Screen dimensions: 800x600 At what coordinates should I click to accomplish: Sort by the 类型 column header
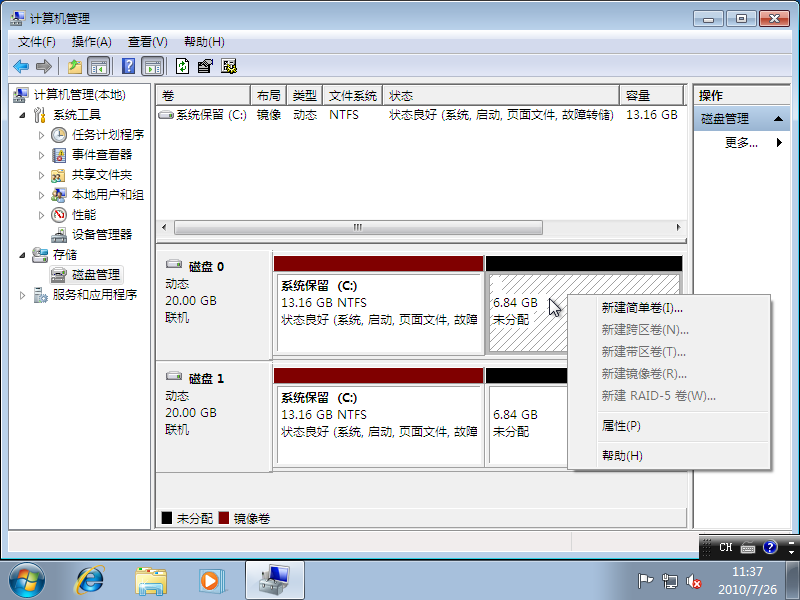click(x=305, y=95)
